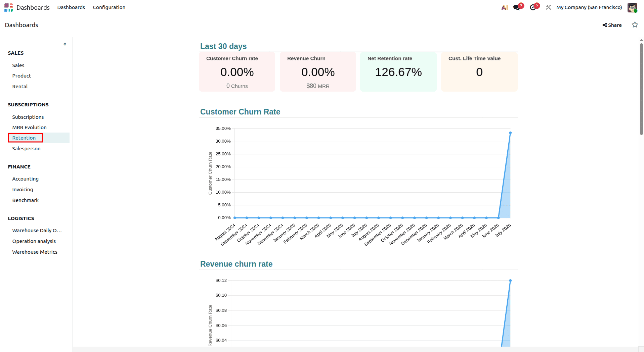
Task: Open the Benchmark dashboard
Action: coord(25,200)
